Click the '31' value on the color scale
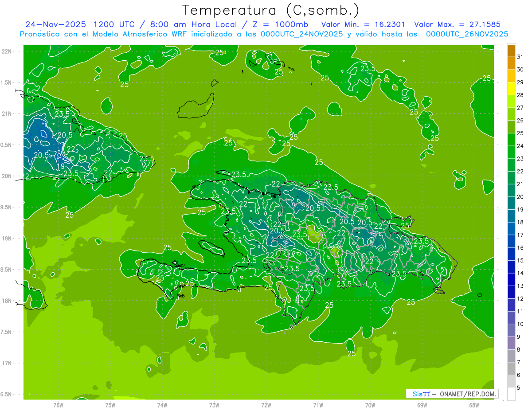Image resolution: width=532 pixels, height=411 pixels. pyautogui.click(x=520, y=57)
